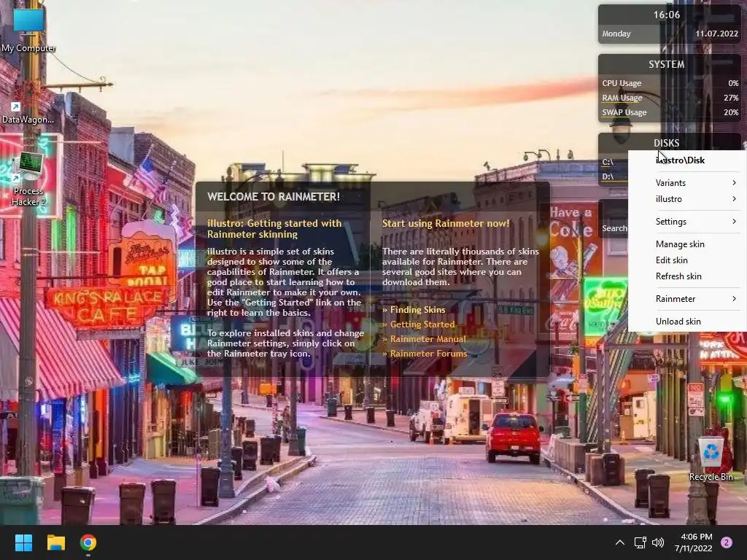Show hidden tray icons chevron
Viewport: 747px width, 560px height.
[x=619, y=542]
